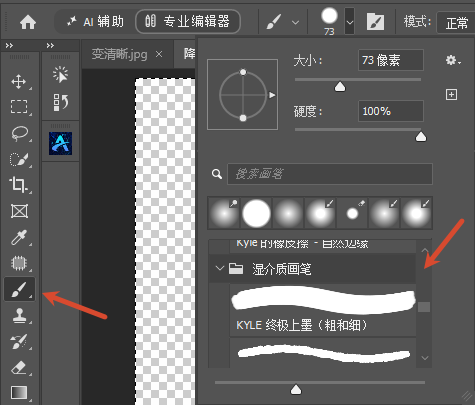Select the fourth recent brush preset
Image resolution: width=475 pixels, height=405 pixels.
pyautogui.click(x=320, y=213)
